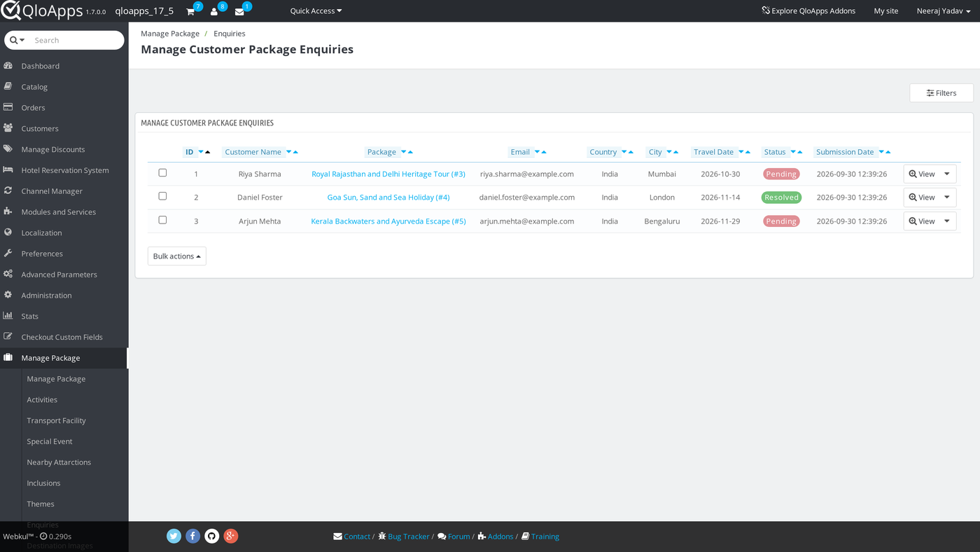Image resolution: width=980 pixels, height=552 pixels.
Task: Select checkbox for Daniel Foster enquiry
Action: 162,196
